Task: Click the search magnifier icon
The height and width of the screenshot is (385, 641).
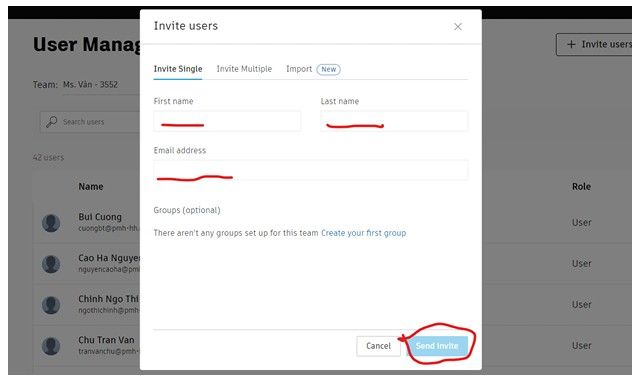Action: tap(52, 122)
